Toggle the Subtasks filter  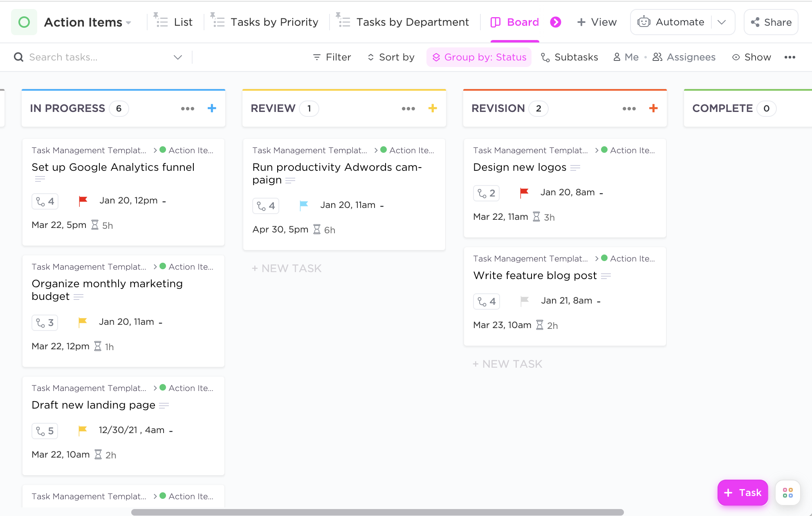coord(569,57)
